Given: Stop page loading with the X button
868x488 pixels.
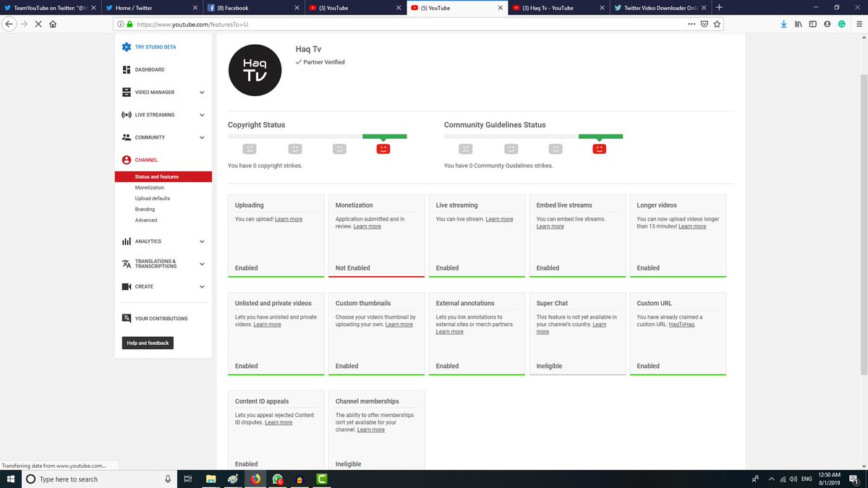Looking at the screenshot, I should pos(38,23).
